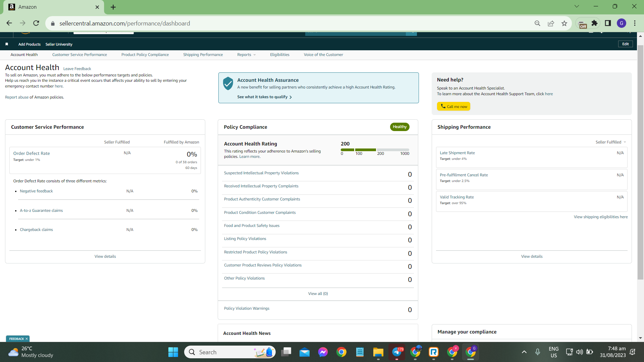
Task: Open A-to-z Guarantee claims link
Action: tap(41, 210)
